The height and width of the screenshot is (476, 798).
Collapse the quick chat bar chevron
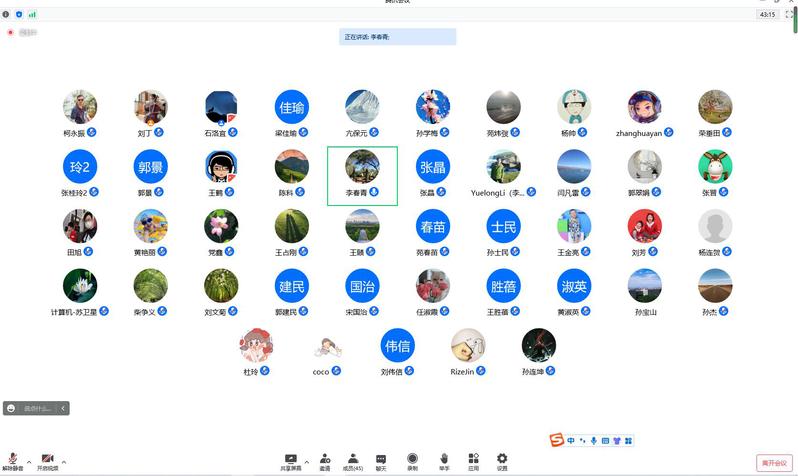coord(64,408)
